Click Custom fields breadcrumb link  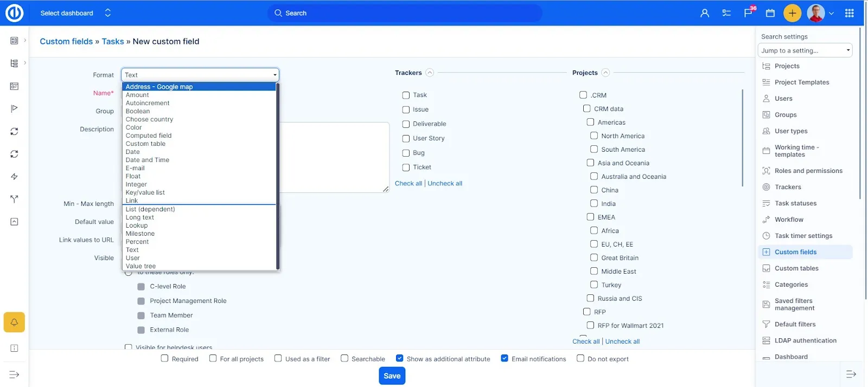pyautogui.click(x=66, y=41)
